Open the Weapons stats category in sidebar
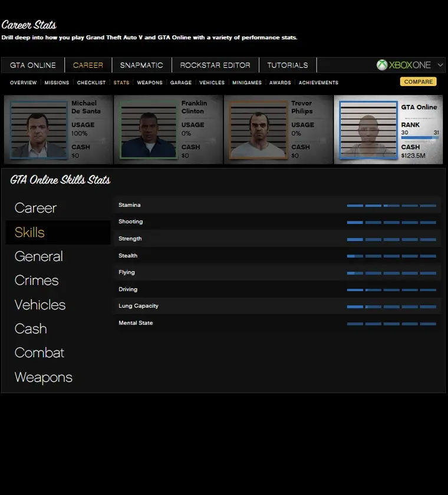Image resolution: width=448 pixels, height=495 pixels. point(44,377)
